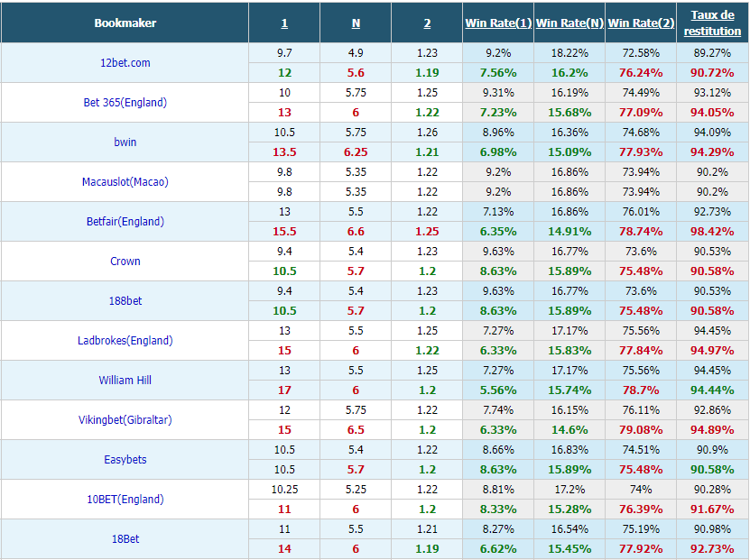Select 18Bet opening odds 1.21
Screen dimensions: 750x560
point(427,529)
